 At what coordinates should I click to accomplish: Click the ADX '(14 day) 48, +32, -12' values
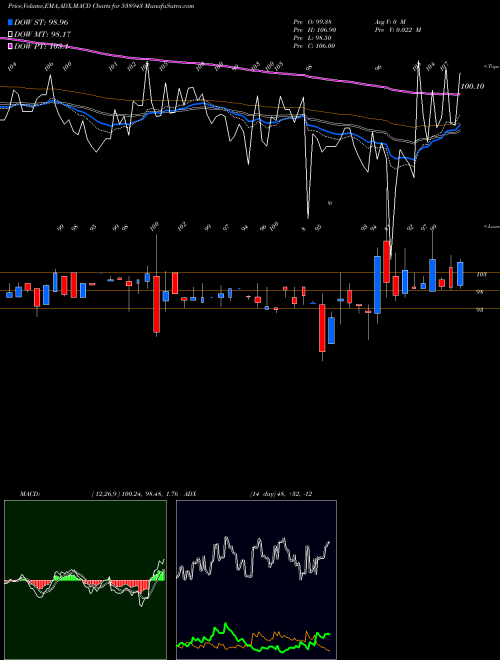click(281, 494)
